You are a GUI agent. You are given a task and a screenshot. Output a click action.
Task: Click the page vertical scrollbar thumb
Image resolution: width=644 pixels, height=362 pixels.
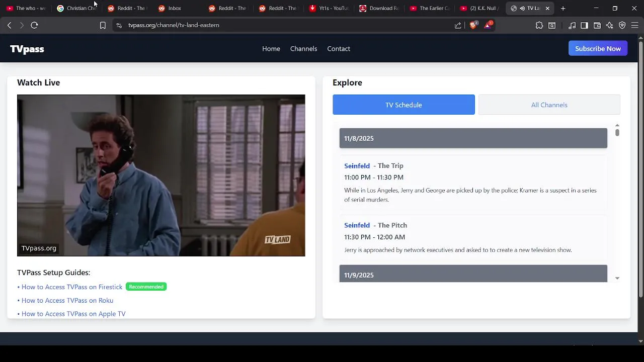pyautogui.click(x=640, y=168)
